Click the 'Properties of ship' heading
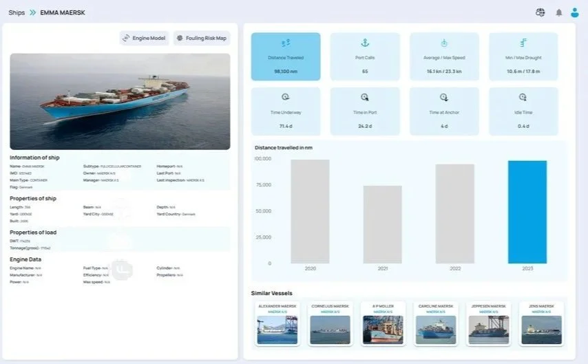The height and width of the screenshot is (364, 588). click(33, 198)
